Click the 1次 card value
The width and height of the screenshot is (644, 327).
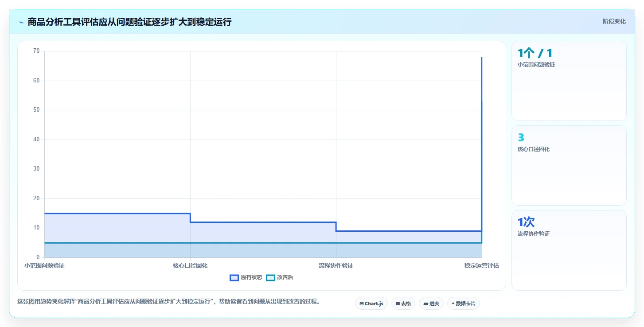526,222
